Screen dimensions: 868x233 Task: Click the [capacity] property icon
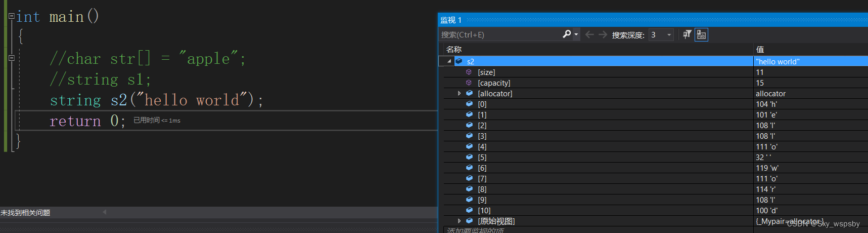[469, 83]
